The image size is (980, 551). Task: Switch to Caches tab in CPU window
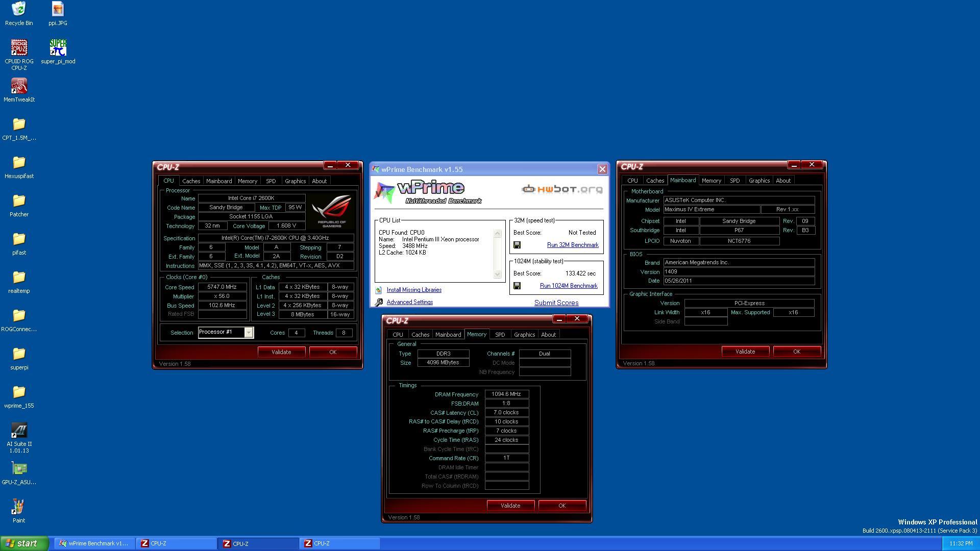click(191, 181)
